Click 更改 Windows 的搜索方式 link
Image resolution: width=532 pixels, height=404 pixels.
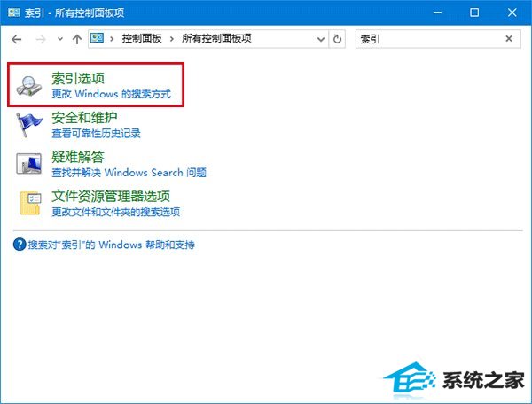click(x=112, y=94)
